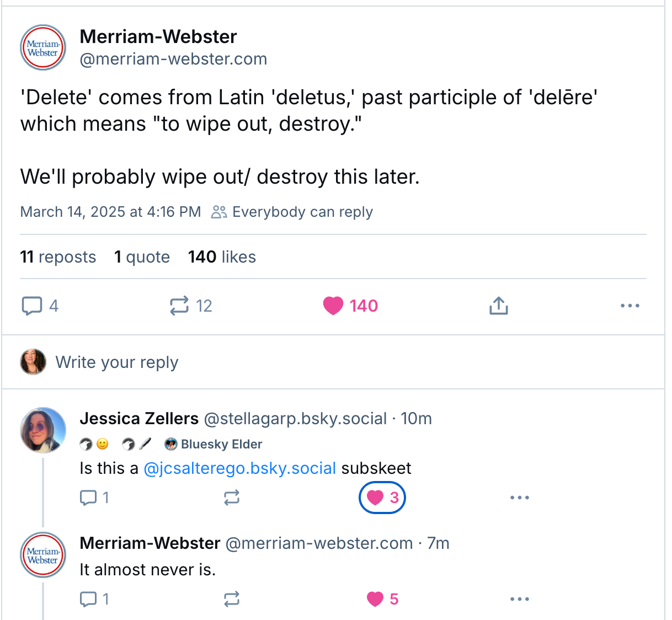The image size is (672, 620).
Task: Open more options on Merriam-Webster's reply
Action: (x=519, y=599)
